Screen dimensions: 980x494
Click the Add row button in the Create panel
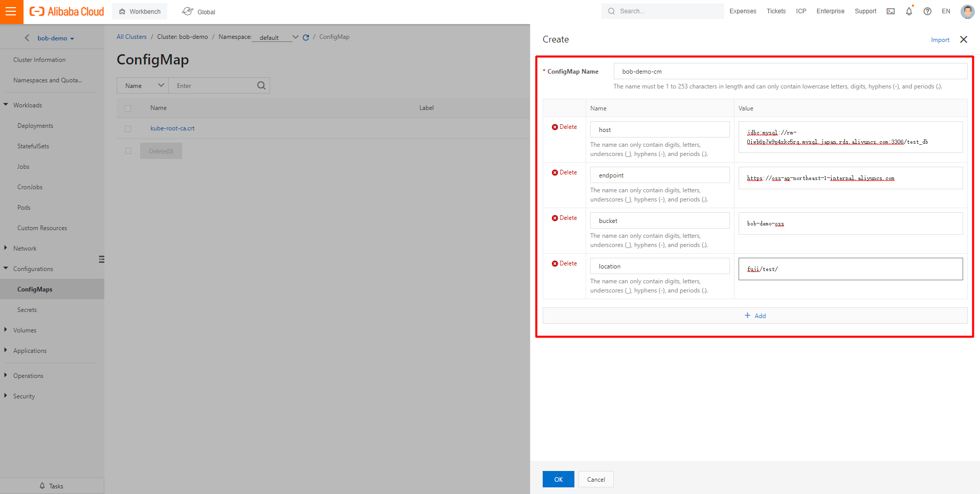(x=755, y=316)
